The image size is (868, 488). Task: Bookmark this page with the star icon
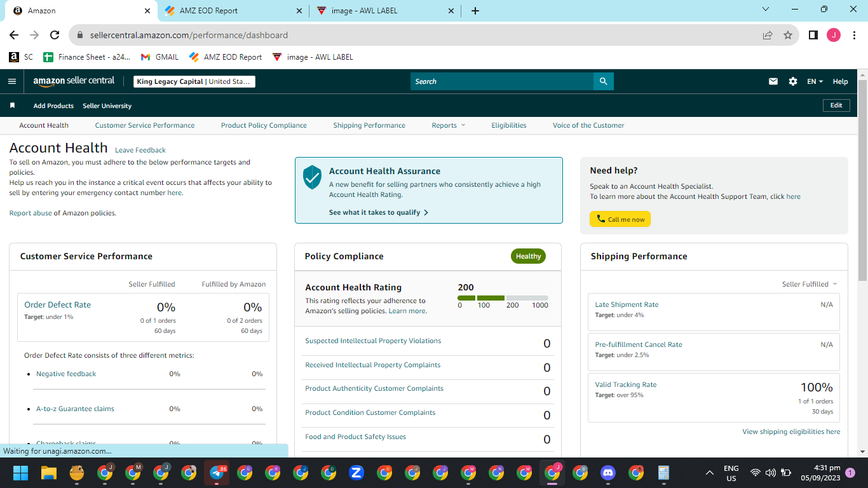point(788,36)
